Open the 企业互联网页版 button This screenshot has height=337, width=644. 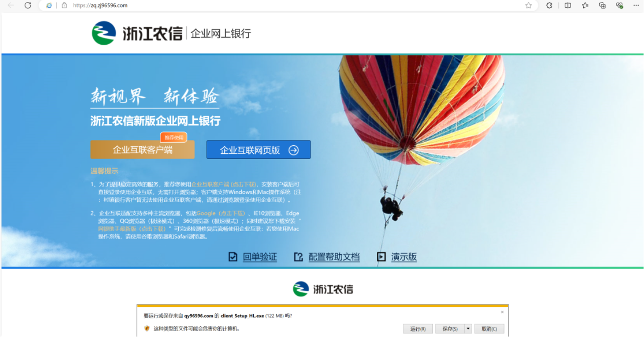point(259,150)
